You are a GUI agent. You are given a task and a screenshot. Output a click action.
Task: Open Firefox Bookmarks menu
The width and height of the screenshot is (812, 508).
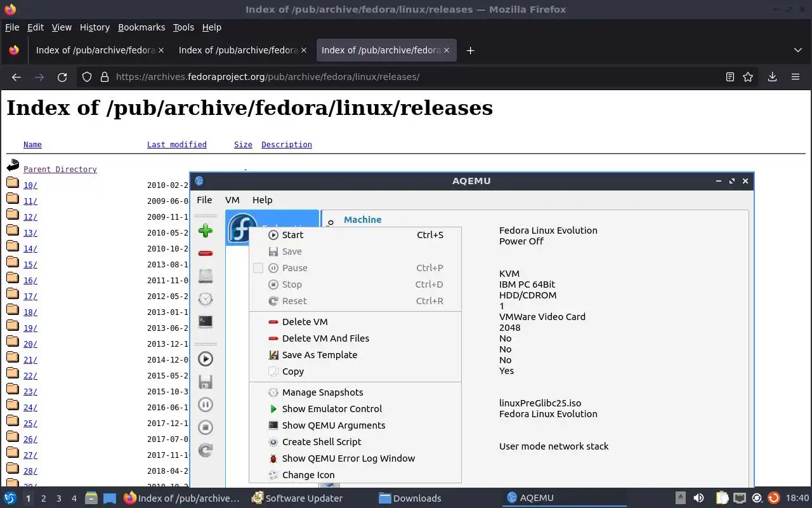(141, 27)
